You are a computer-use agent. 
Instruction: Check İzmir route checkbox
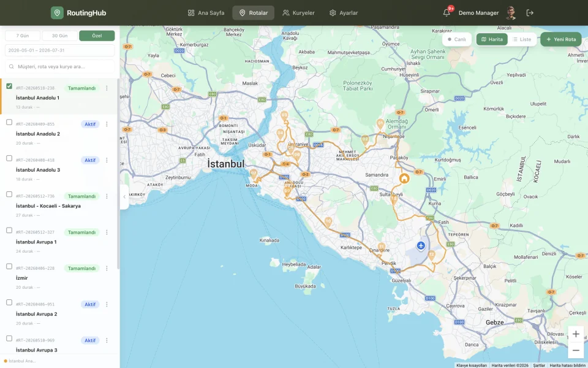9,267
